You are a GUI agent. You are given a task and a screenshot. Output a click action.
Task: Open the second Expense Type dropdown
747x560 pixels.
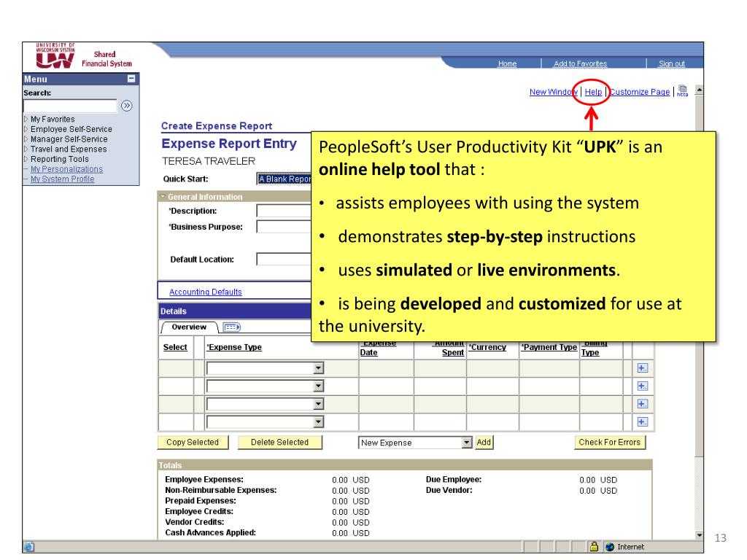(x=318, y=386)
